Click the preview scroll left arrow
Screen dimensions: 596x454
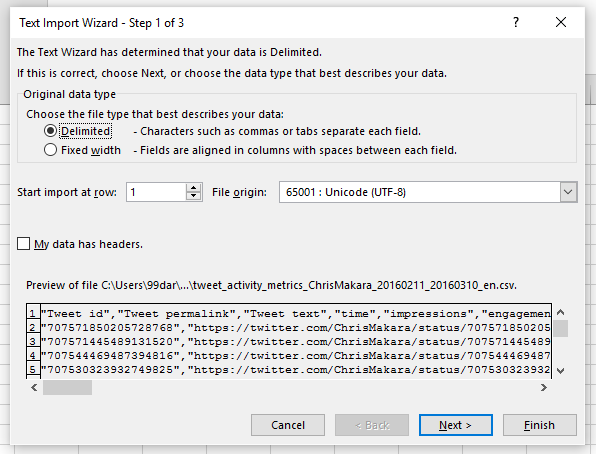coord(34,387)
